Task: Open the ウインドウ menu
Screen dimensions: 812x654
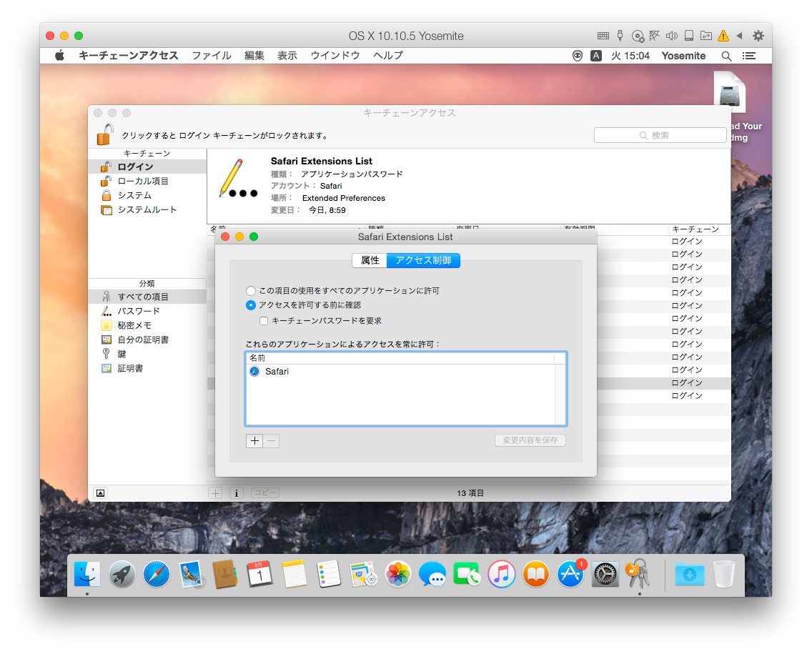Action: coord(335,56)
